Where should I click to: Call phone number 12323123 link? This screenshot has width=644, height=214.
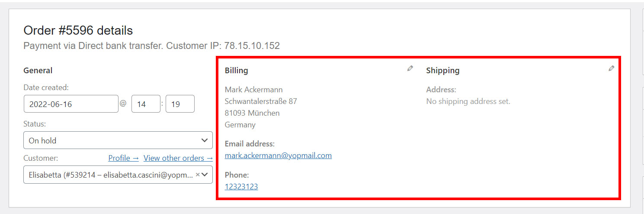[x=241, y=187]
